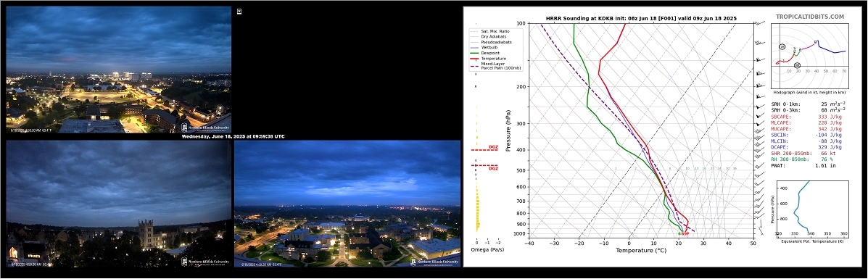Screen dimensions: 868x279
Task: Click the TROPICALTIDBITS.COM watermark link
Action: coord(810,17)
